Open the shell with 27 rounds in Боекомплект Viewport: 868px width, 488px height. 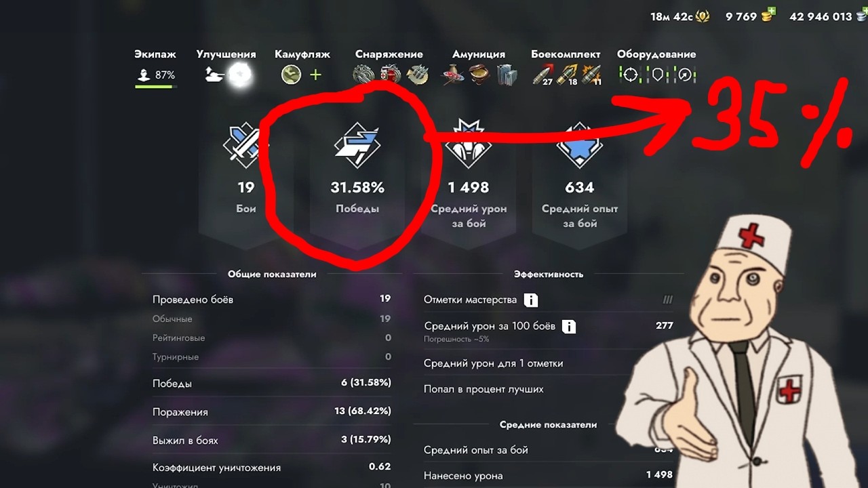pyautogui.click(x=543, y=75)
